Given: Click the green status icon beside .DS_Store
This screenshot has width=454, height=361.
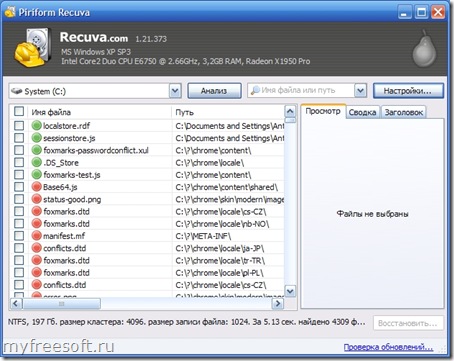Looking at the screenshot, I should pyautogui.click(x=36, y=162).
